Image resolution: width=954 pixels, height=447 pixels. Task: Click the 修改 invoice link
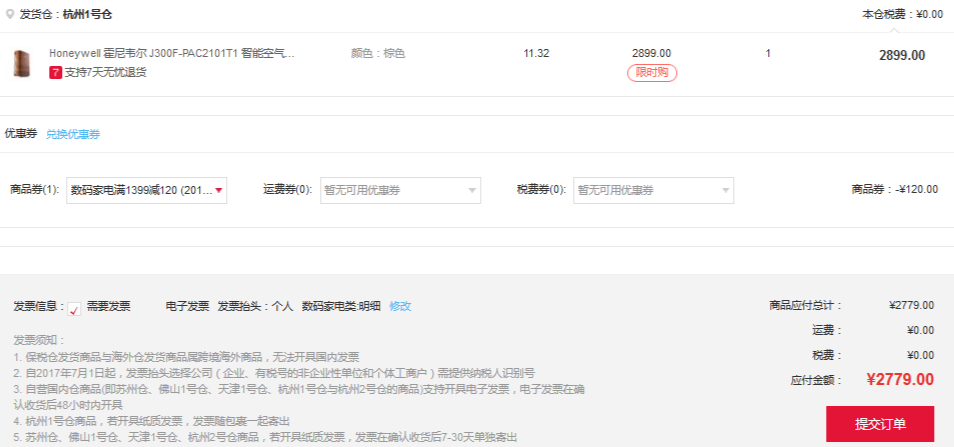point(400,307)
